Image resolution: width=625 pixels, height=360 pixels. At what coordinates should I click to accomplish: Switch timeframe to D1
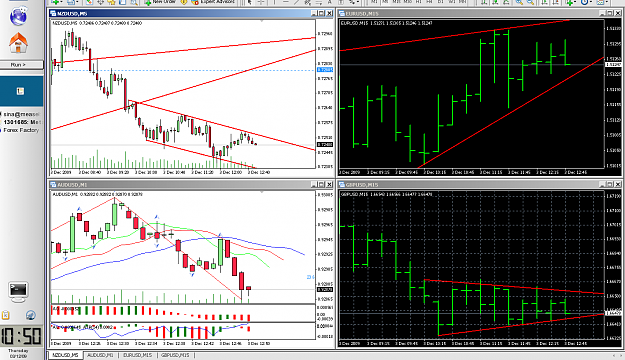[x=440, y=2]
